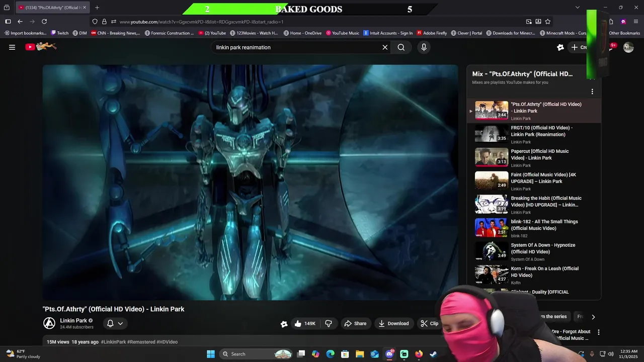Toggle the browser sidebar
The image size is (644, 362).
point(8,22)
